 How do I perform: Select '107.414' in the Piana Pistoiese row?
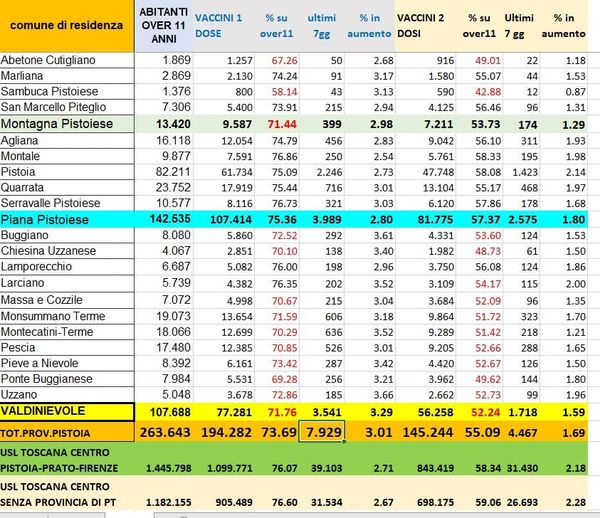tap(231, 220)
